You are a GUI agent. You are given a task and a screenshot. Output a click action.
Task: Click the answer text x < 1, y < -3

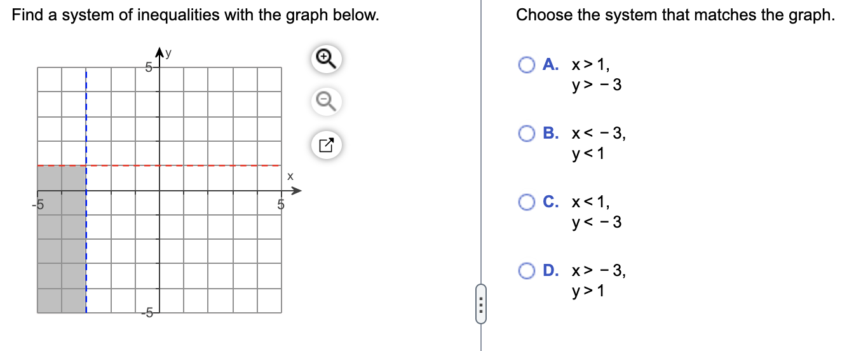tap(595, 212)
